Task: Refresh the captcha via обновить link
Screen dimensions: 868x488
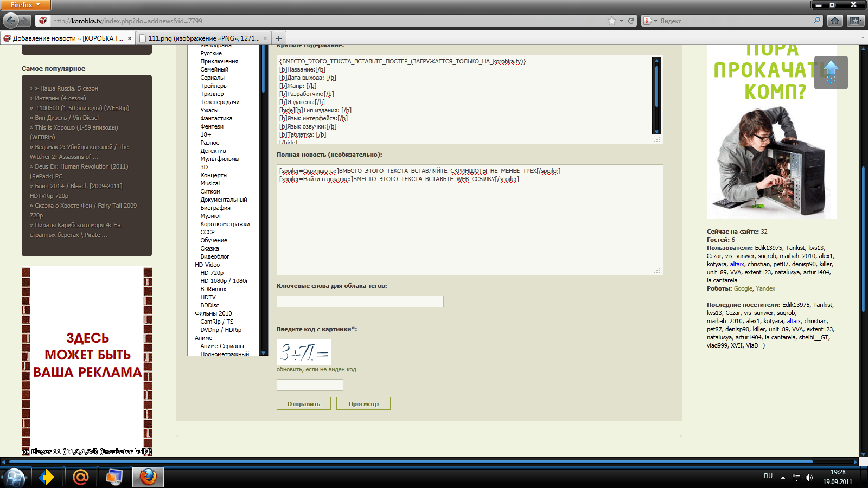Action: coord(316,369)
